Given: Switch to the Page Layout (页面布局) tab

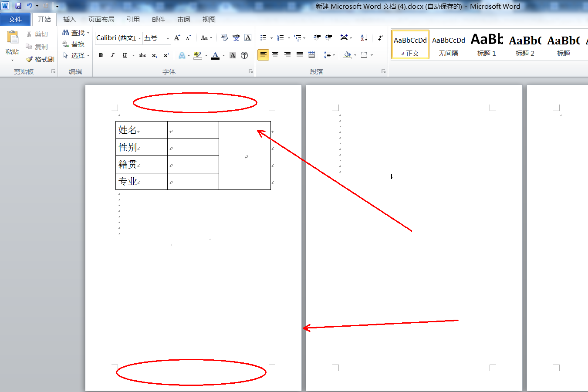Looking at the screenshot, I should (x=101, y=20).
